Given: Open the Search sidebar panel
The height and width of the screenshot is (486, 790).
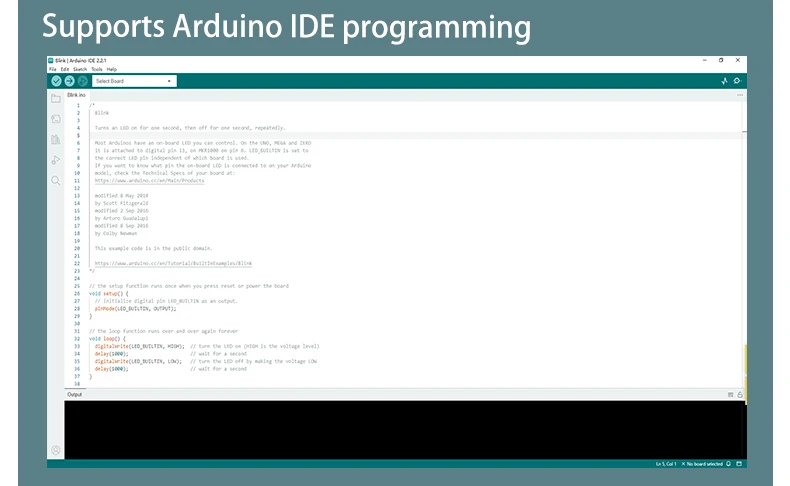Looking at the screenshot, I should pyautogui.click(x=56, y=181).
